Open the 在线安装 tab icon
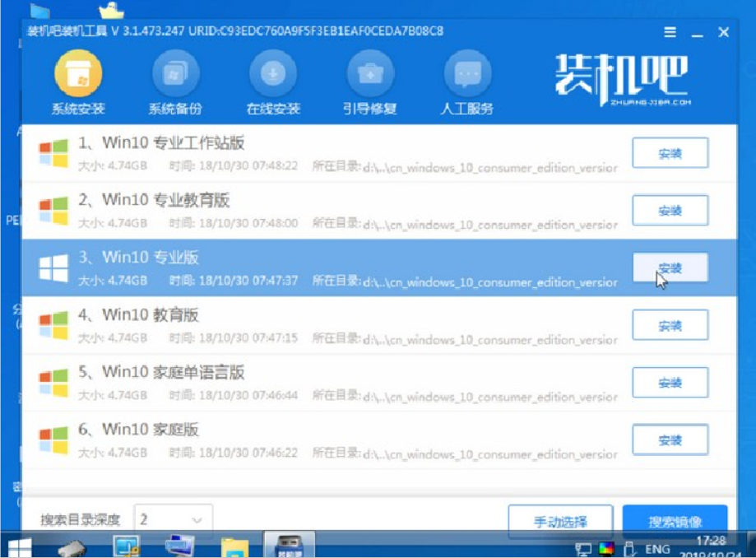The height and width of the screenshot is (558, 756). [x=273, y=74]
